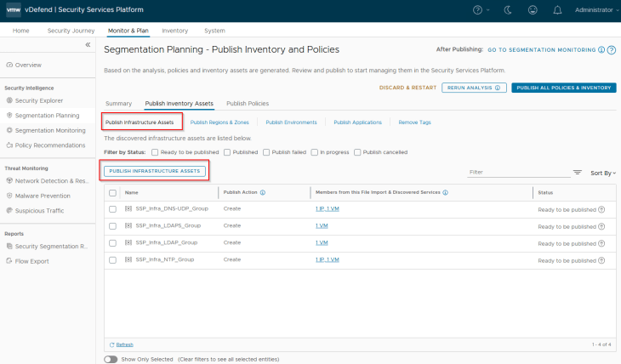Click the notifications bell icon
Viewport: 621px width, 364px height.
pos(557,10)
